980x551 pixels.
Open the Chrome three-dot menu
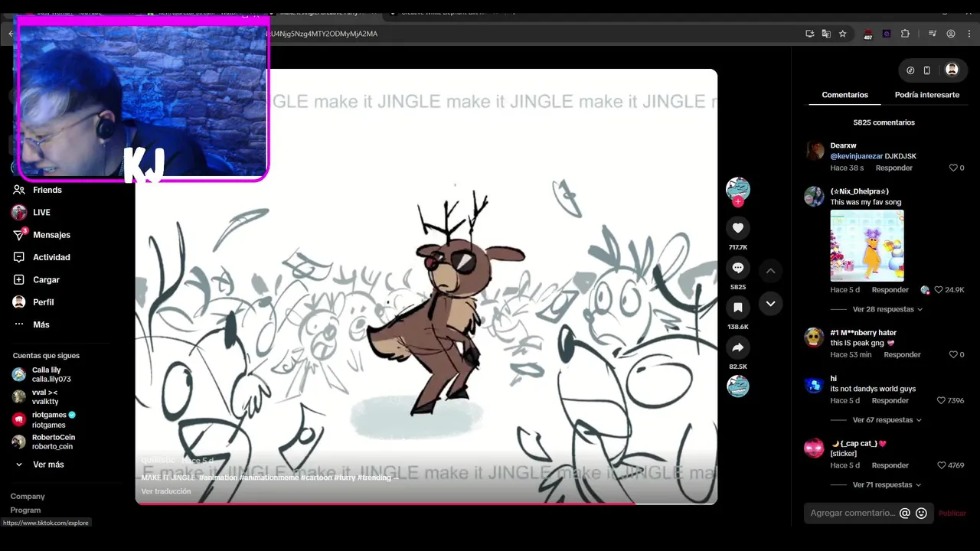969,34
